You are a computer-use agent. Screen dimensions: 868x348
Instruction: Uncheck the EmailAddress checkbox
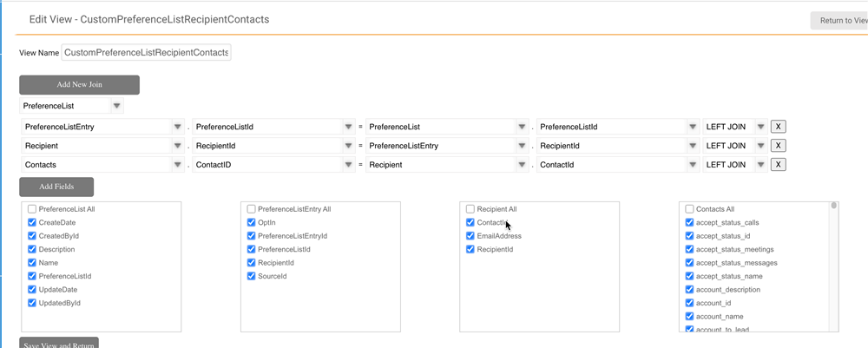click(x=470, y=236)
